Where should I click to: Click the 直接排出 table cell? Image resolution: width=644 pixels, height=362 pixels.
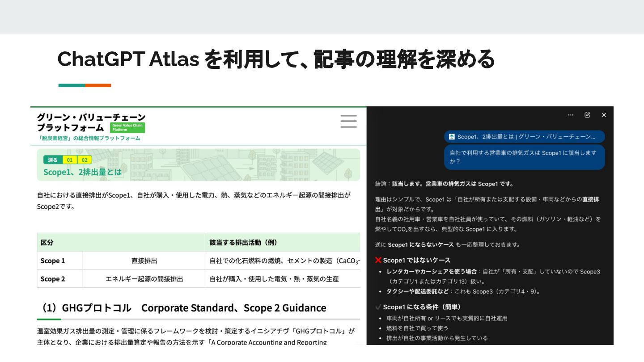pyautogui.click(x=144, y=261)
